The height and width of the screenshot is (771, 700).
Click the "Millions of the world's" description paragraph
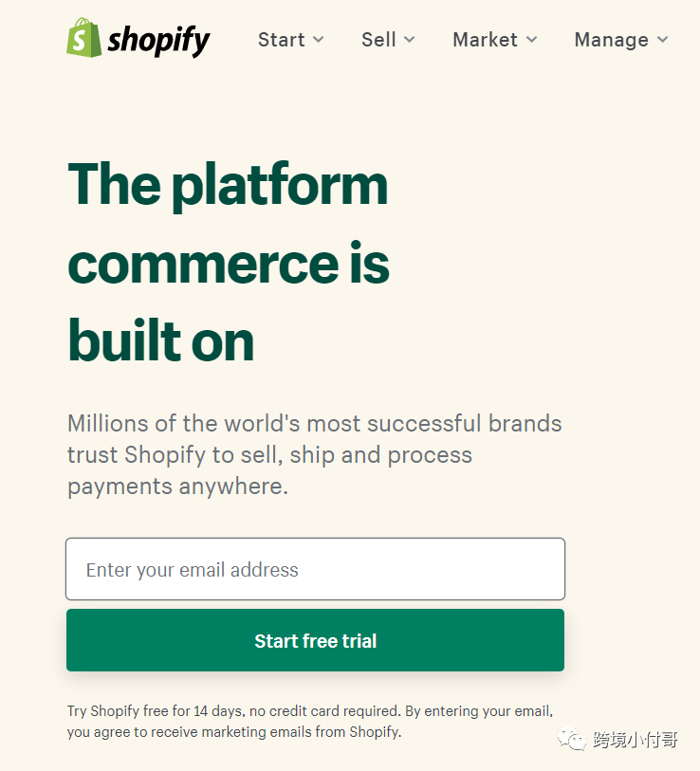[x=314, y=454]
